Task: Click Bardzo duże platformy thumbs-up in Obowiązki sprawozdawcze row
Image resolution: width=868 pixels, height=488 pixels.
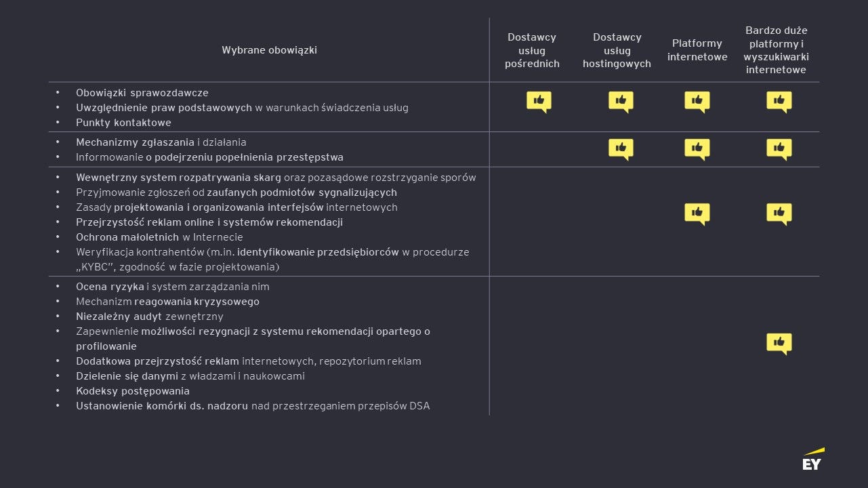Action: coord(779,102)
